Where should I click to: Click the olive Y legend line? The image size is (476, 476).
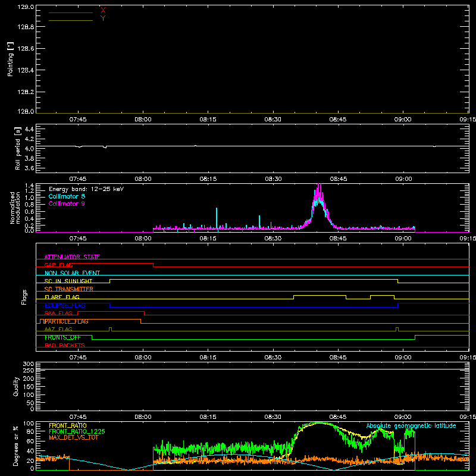70,20
